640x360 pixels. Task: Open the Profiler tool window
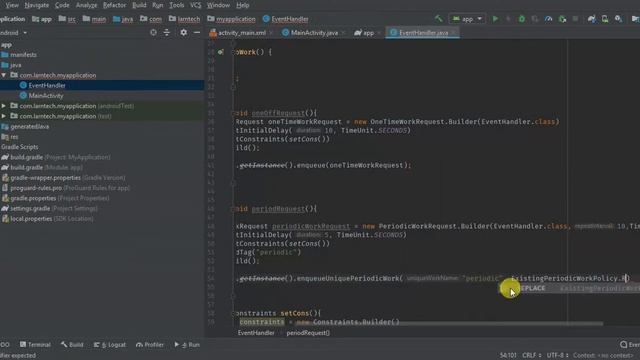[x=150, y=344]
